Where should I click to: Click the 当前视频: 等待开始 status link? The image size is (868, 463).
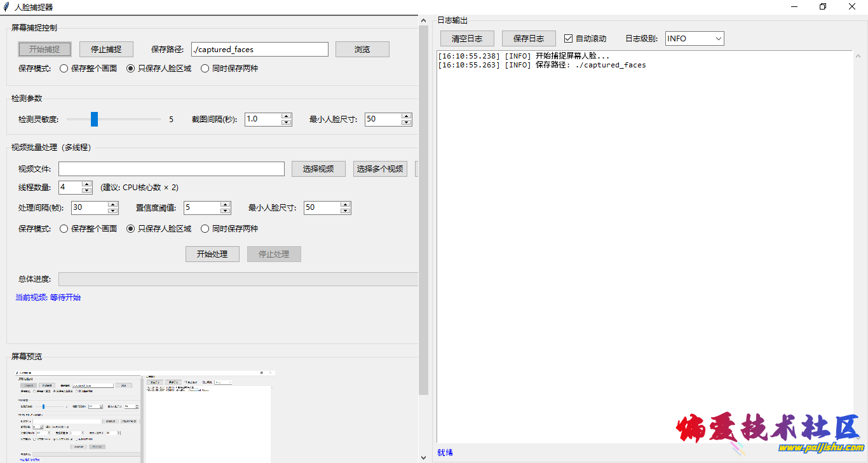tap(48, 297)
